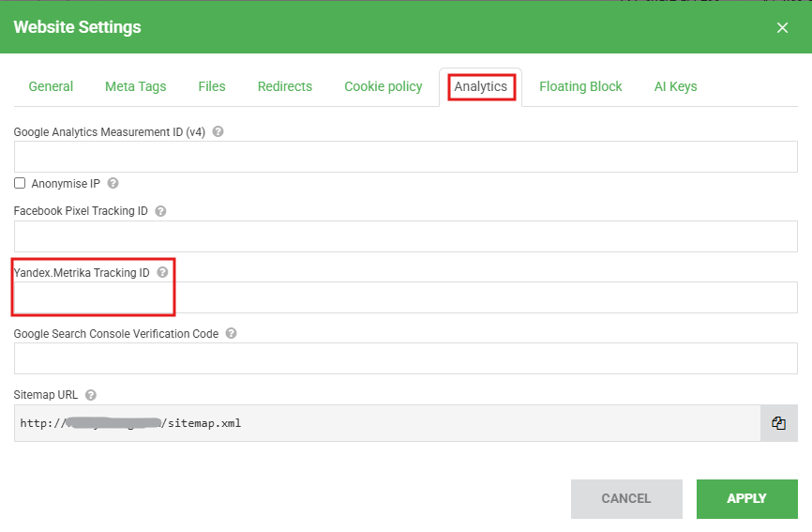Image resolution: width=812 pixels, height=532 pixels.
Task: Open the Cookie policy tab
Action: click(x=383, y=86)
